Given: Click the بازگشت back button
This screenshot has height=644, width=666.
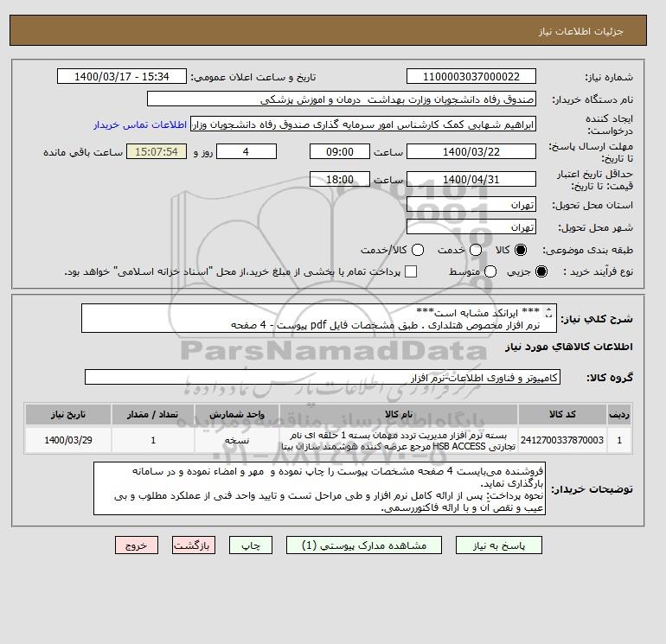Looking at the screenshot, I should pyautogui.click(x=194, y=545).
